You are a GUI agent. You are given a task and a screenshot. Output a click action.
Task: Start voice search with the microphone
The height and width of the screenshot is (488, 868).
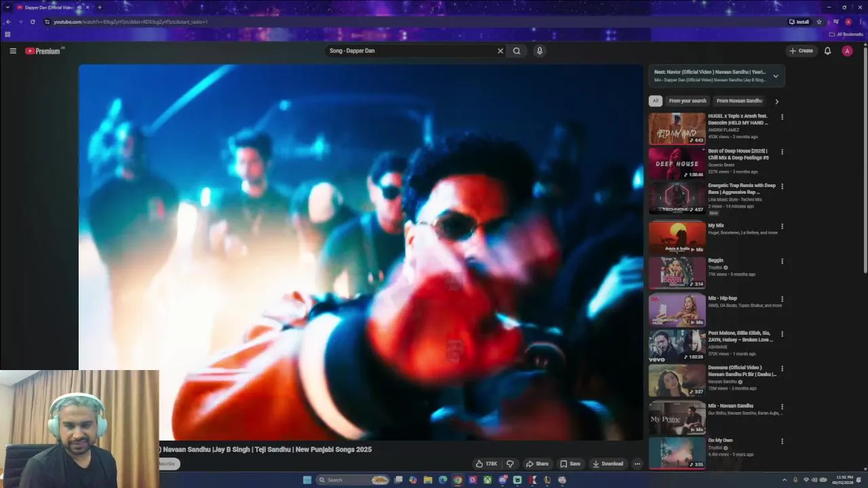click(540, 51)
